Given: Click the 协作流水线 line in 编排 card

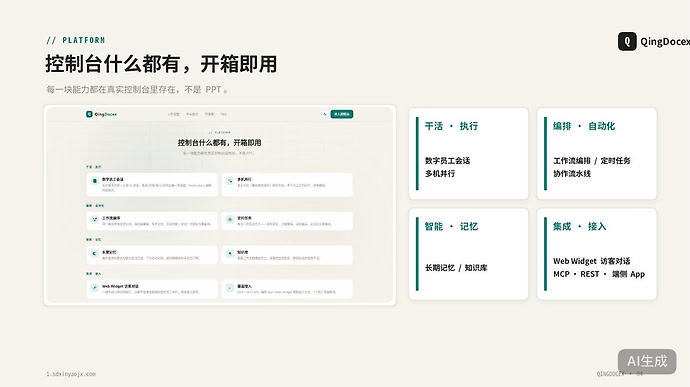Looking at the screenshot, I should click(572, 173).
